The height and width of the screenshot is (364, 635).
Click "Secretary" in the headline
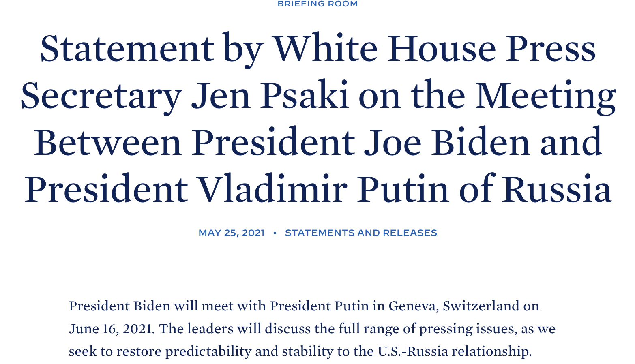(101, 96)
